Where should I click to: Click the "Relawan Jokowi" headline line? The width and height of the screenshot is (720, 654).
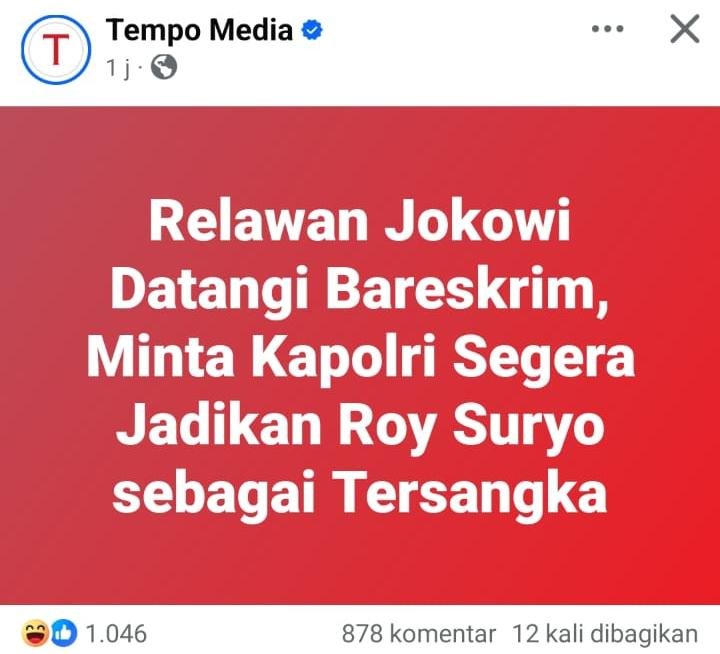(x=360, y=221)
